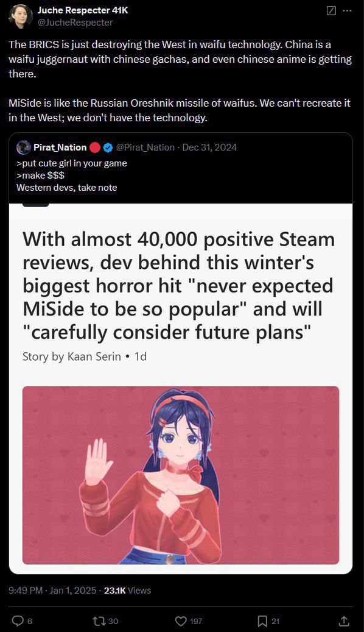The image size is (364, 632).
Task: Click the Grok slash icon near top
Action: pos(331,11)
